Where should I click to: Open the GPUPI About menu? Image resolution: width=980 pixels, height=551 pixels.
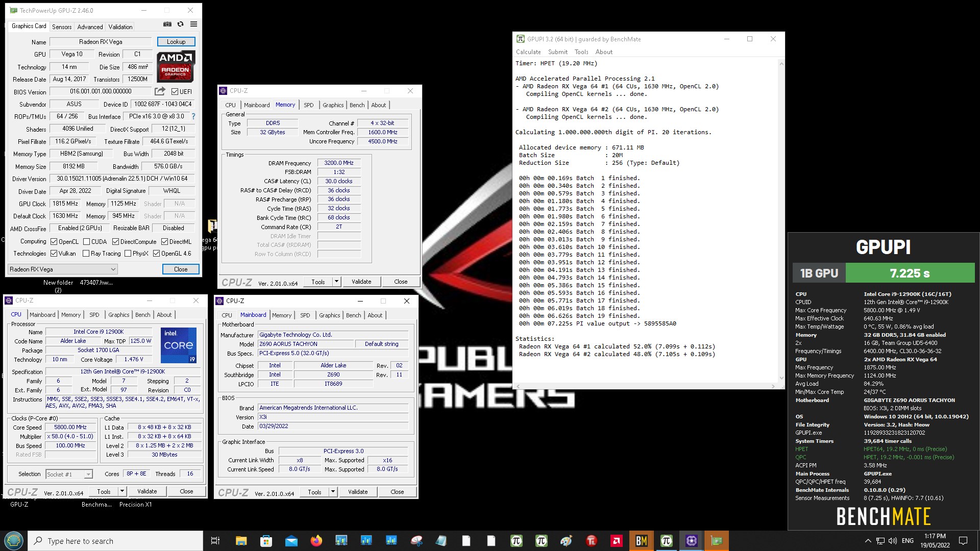coord(604,52)
